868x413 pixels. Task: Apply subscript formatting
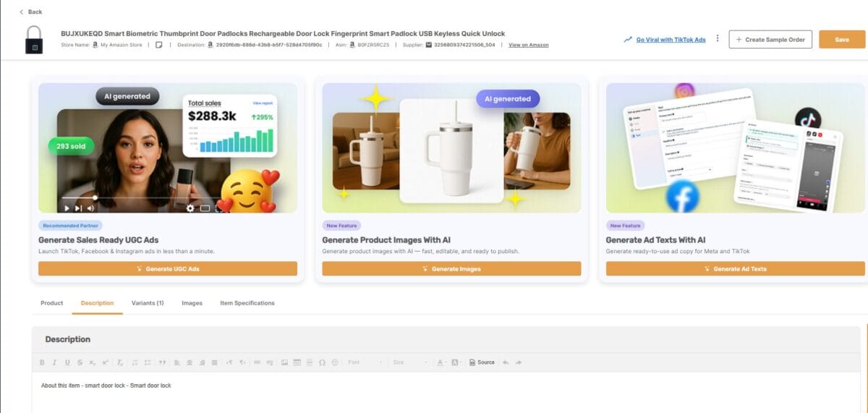(92, 362)
